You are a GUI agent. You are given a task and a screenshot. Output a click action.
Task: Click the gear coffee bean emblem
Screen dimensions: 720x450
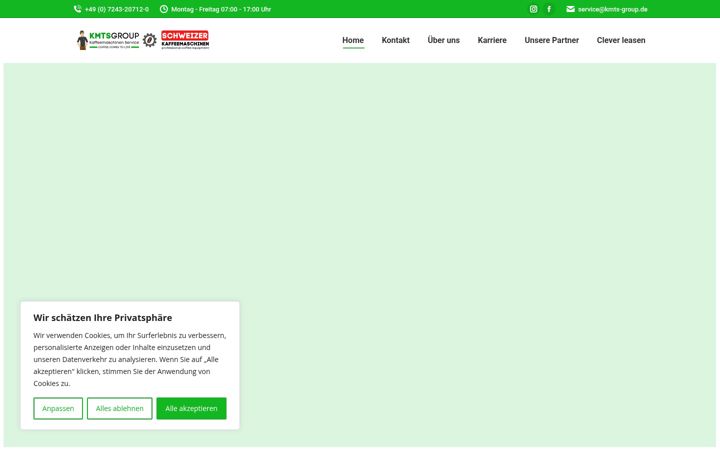pyautogui.click(x=149, y=40)
